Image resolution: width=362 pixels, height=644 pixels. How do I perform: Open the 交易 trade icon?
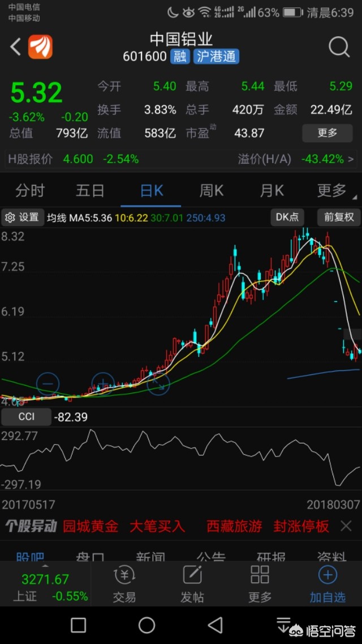coord(124,584)
